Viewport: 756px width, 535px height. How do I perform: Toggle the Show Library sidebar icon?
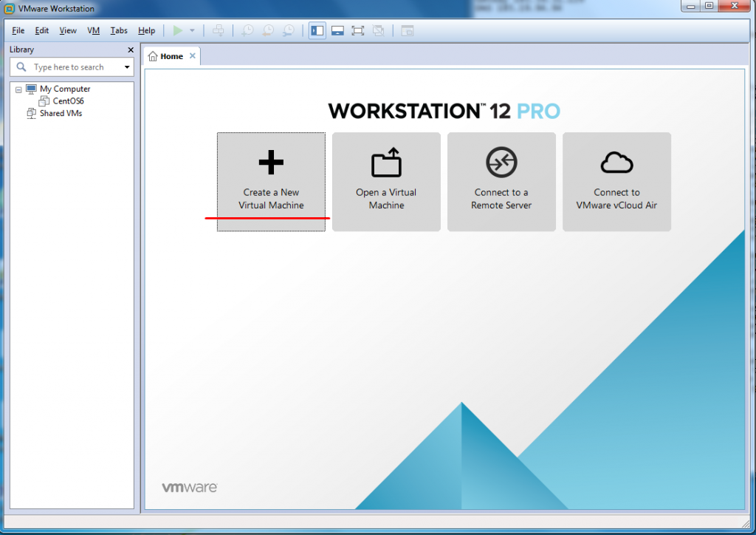coord(317,30)
